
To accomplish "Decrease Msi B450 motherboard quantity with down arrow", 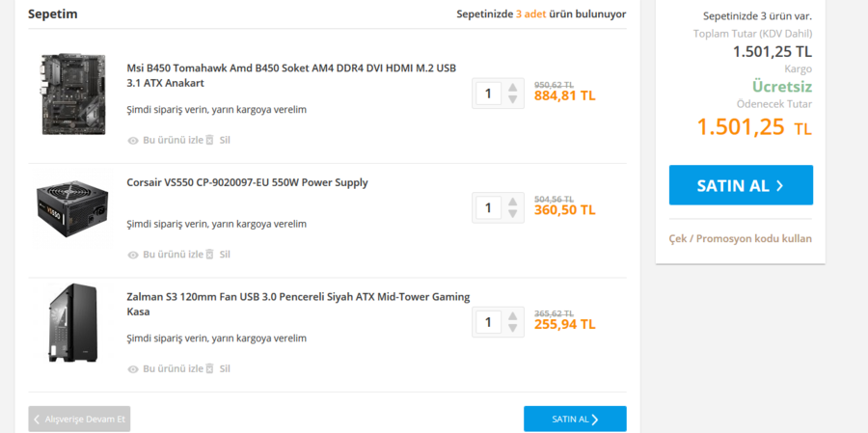I will tap(513, 99).
